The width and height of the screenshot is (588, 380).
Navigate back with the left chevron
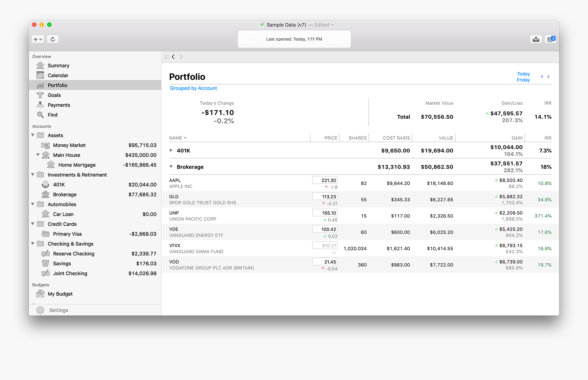[173, 57]
